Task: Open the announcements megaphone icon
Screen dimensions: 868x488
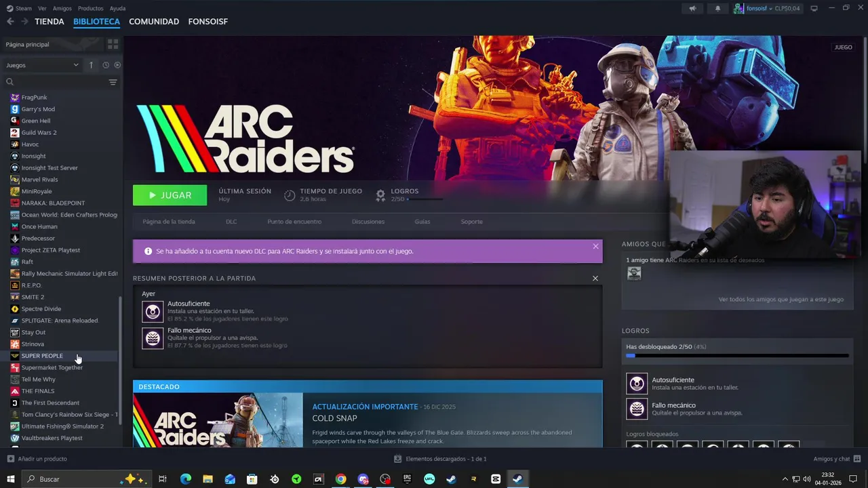Action: [x=692, y=8]
